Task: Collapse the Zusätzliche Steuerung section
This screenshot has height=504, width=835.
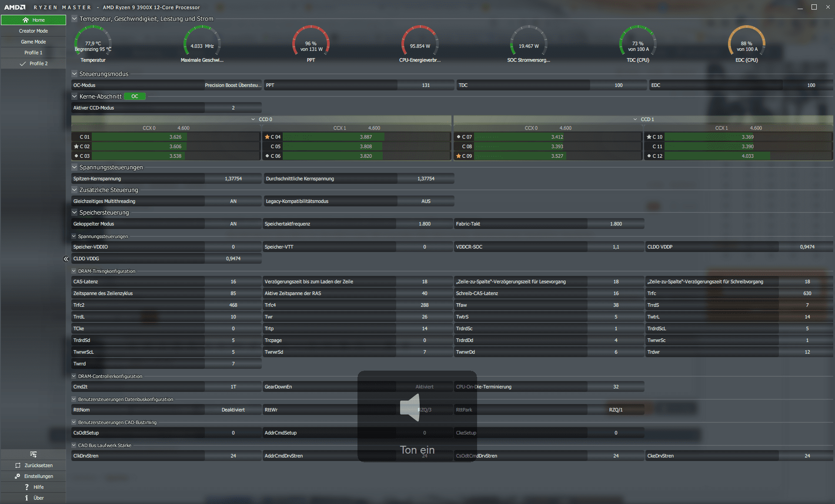Action: pos(74,190)
